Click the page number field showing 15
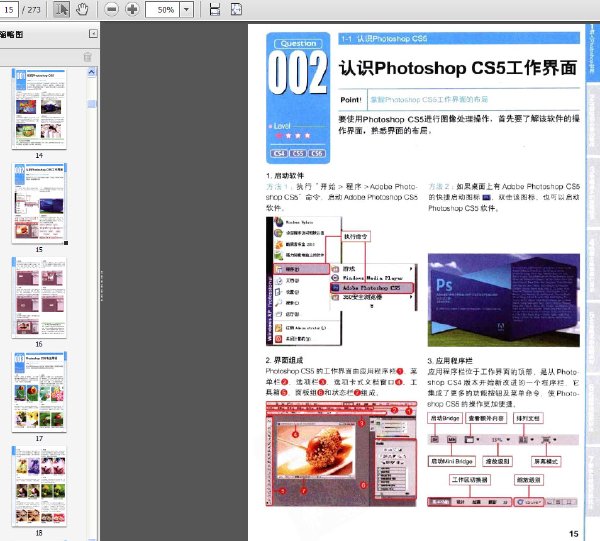This screenshot has height=541, width=600. (x=9, y=10)
